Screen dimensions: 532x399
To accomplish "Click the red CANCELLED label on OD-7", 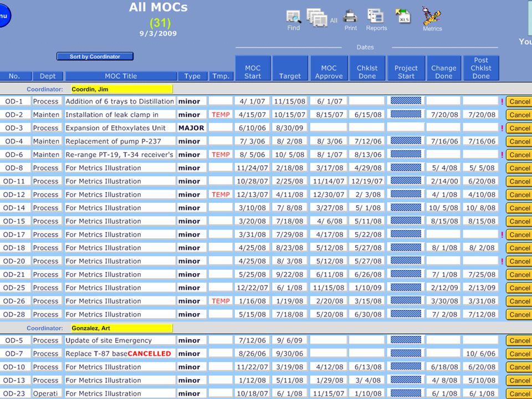I will (x=149, y=354).
